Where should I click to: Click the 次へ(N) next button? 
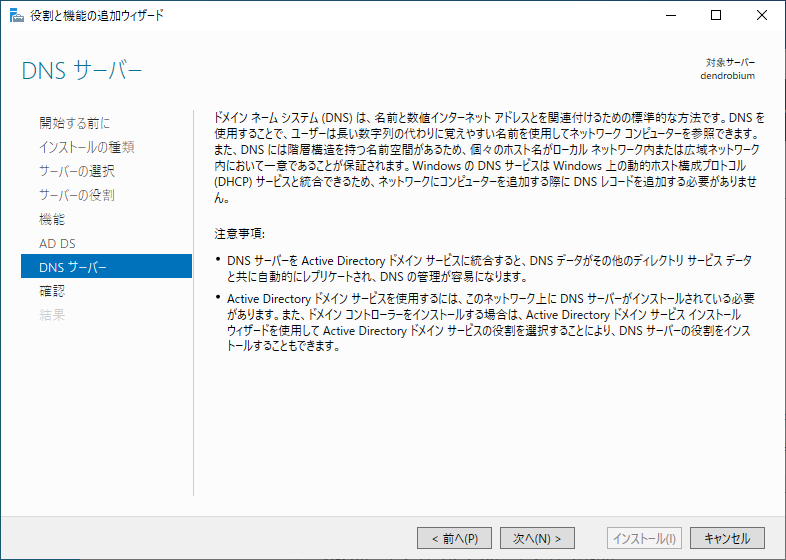537,538
